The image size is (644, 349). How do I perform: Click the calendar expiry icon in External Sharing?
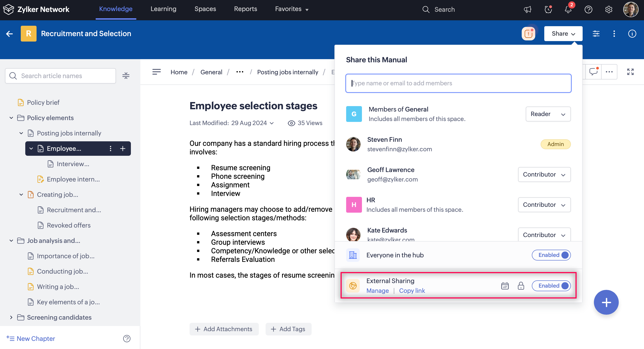point(505,286)
